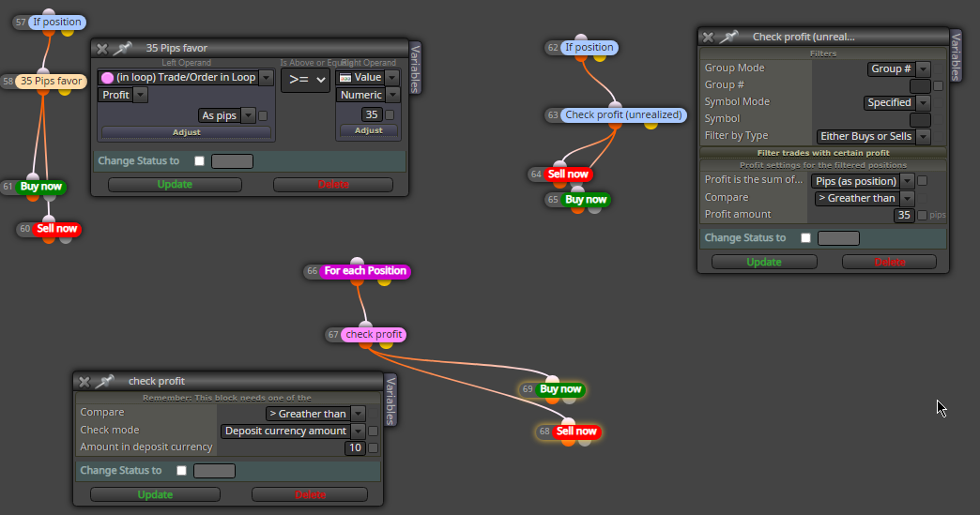Toggle checkbox beside Pips (as position) dropdown
980x515 pixels.
click(923, 181)
